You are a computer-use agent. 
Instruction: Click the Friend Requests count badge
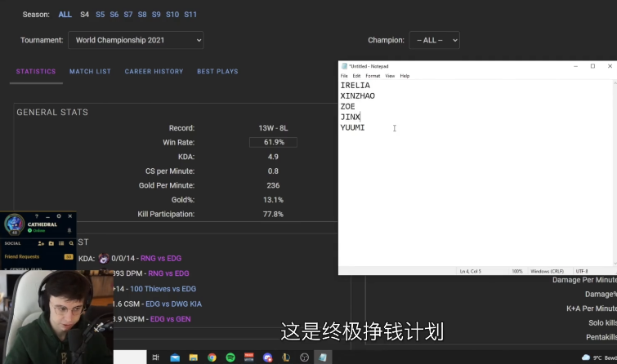click(69, 257)
